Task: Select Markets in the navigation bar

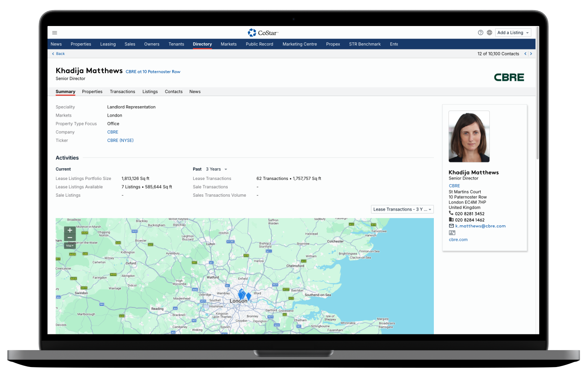Action: (x=228, y=44)
